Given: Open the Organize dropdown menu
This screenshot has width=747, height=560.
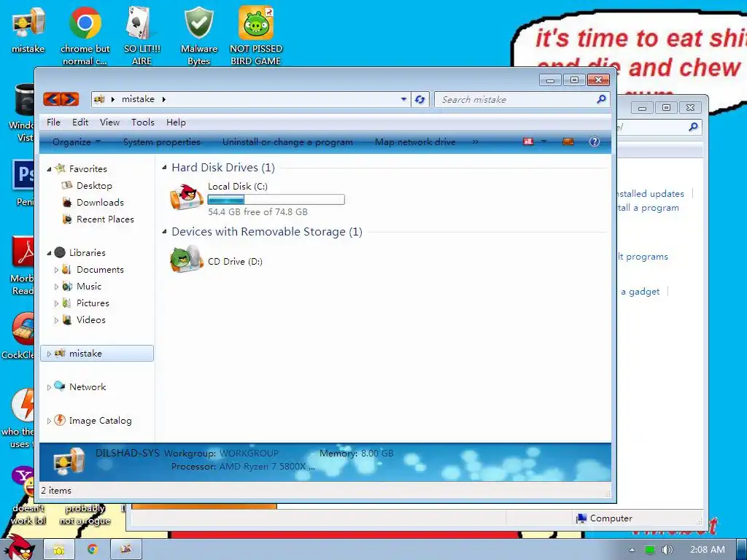Looking at the screenshot, I should [x=76, y=142].
